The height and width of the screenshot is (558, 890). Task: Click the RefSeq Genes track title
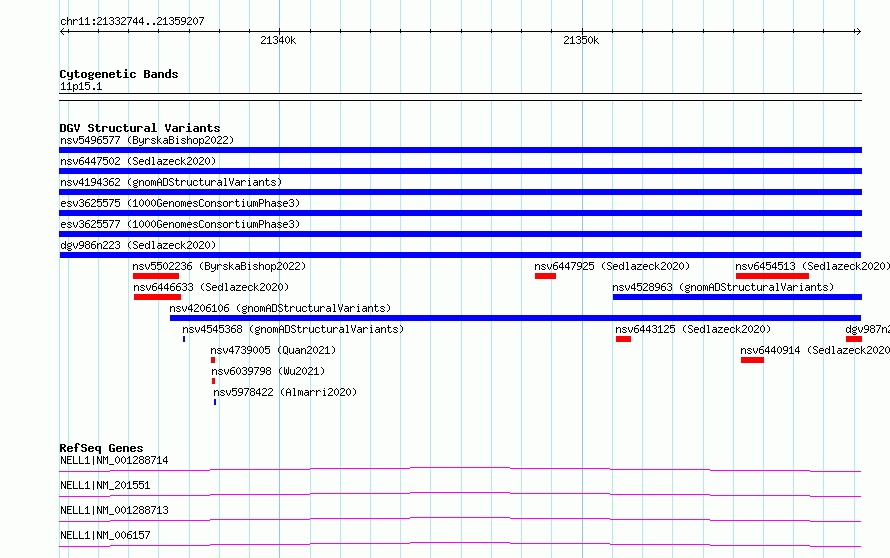pos(101,448)
